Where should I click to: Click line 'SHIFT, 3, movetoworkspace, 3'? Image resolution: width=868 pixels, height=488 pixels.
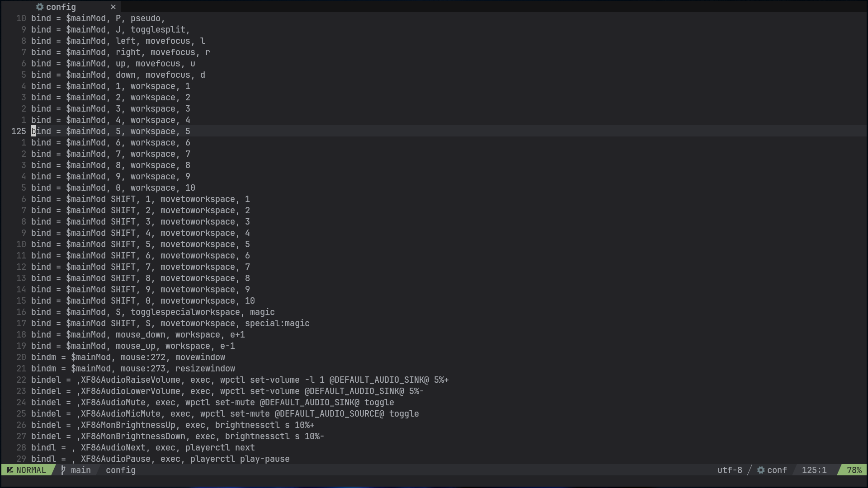tap(141, 221)
